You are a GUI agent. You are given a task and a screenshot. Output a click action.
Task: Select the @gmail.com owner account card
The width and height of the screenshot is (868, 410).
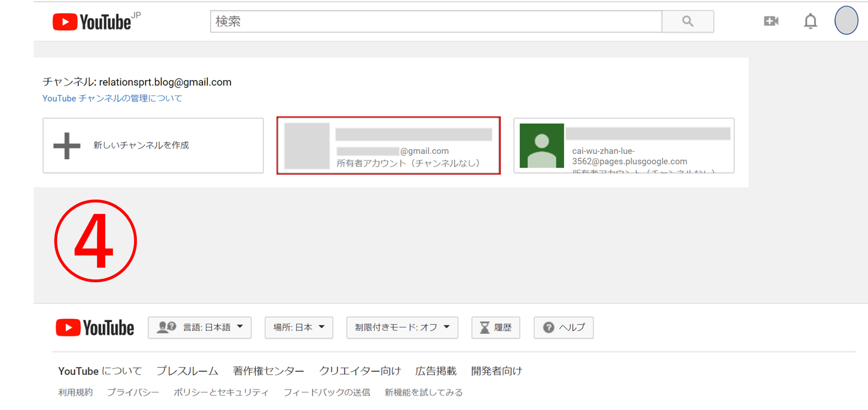[x=389, y=145]
